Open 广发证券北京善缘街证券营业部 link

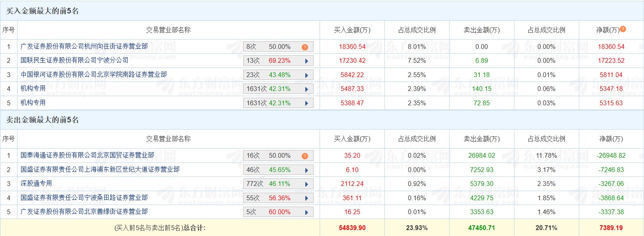click(84, 212)
